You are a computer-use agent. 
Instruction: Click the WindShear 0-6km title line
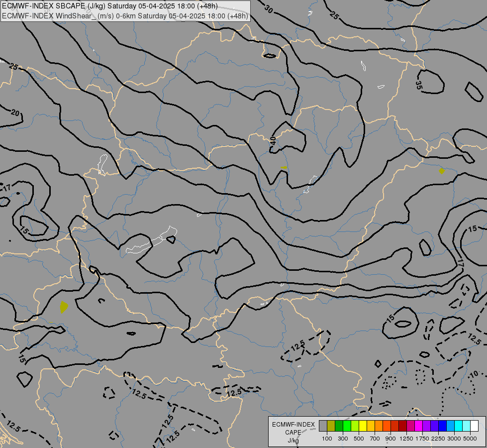point(125,16)
